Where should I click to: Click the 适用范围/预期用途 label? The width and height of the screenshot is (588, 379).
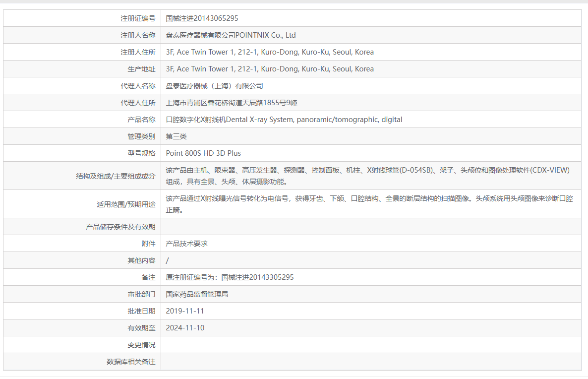pos(126,204)
